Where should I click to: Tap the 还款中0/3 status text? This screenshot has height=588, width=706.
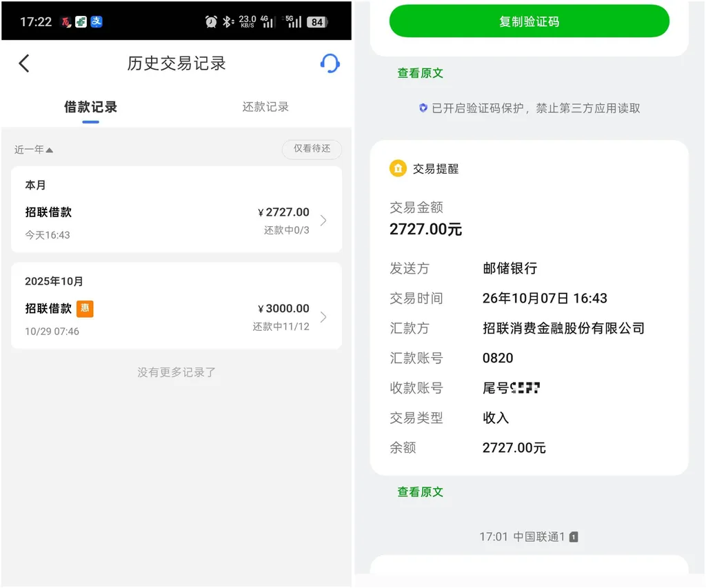click(286, 230)
